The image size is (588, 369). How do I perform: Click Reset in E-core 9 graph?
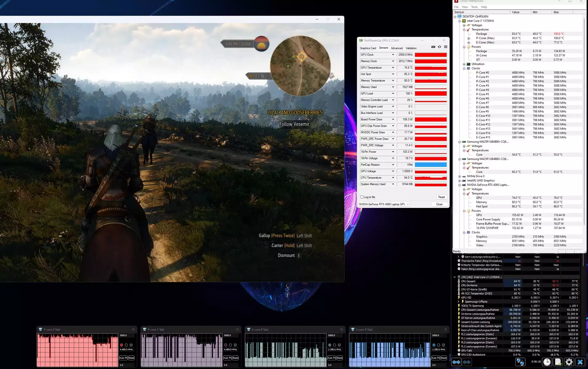444,358
